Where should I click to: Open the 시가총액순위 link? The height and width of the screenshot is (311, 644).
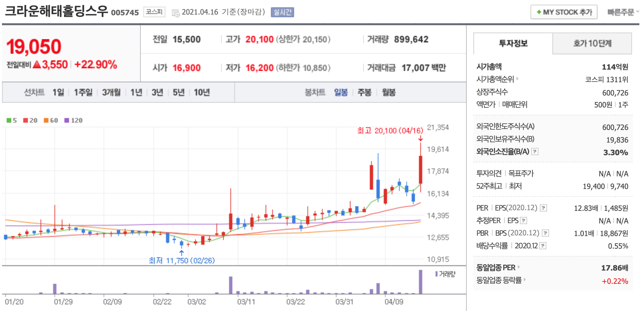[x=497, y=79]
